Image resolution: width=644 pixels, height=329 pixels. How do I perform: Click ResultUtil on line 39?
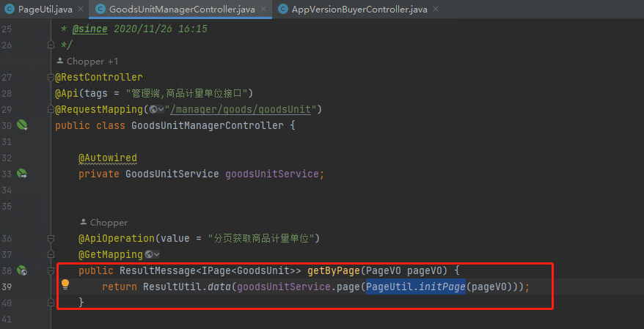click(172, 287)
